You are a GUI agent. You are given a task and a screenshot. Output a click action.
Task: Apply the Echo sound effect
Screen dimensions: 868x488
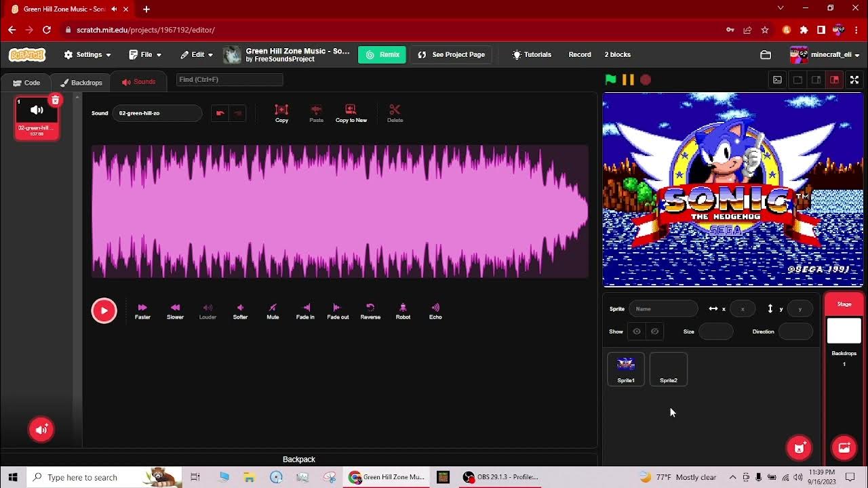[x=435, y=311]
